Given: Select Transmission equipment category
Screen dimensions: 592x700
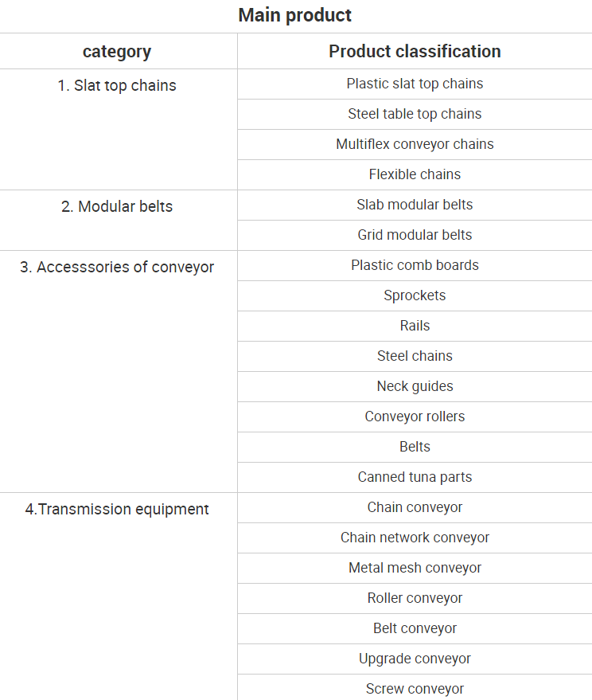Looking at the screenshot, I should pyautogui.click(x=117, y=510).
